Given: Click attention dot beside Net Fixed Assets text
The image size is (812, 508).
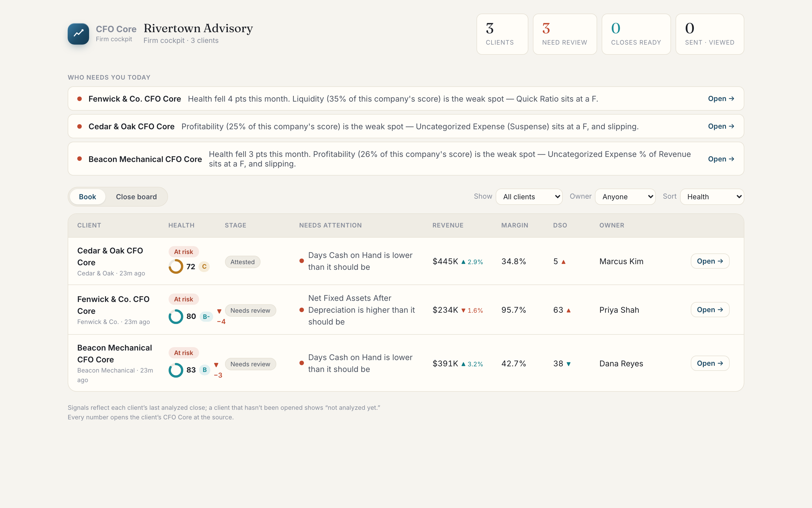Looking at the screenshot, I should pyautogui.click(x=302, y=310).
